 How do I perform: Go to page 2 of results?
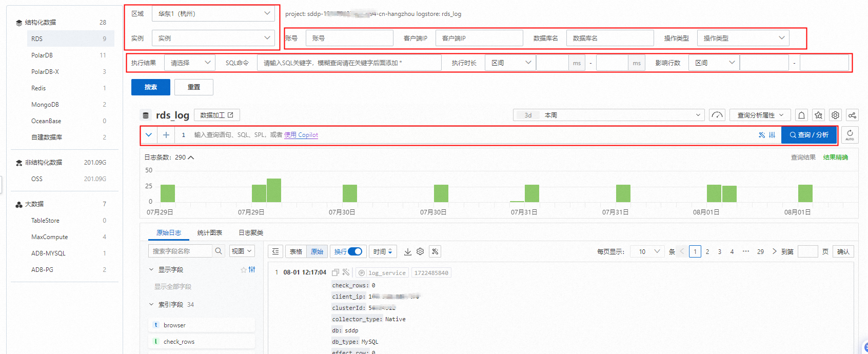707,251
